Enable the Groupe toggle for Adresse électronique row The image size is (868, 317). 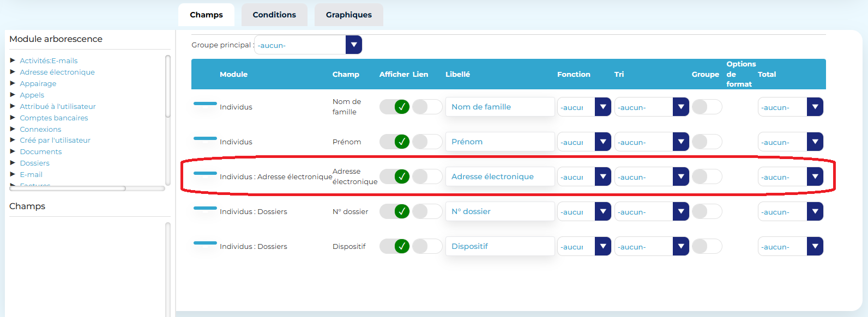click(x=707, y=176)
